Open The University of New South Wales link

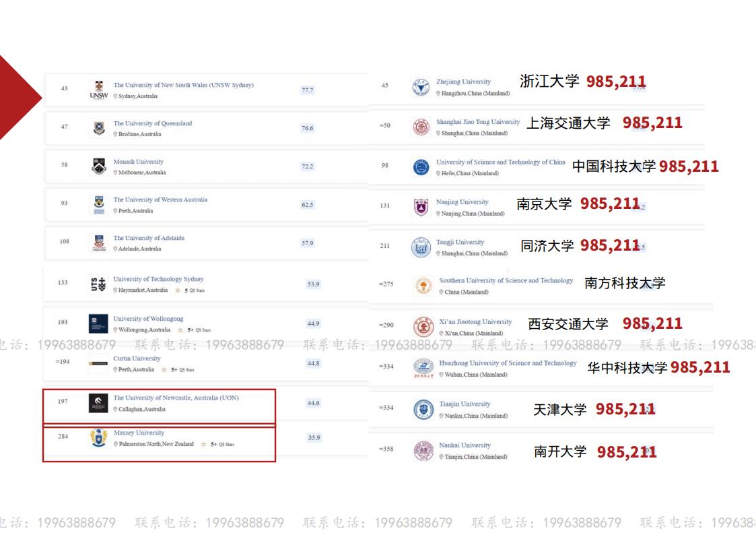point(183,85)
